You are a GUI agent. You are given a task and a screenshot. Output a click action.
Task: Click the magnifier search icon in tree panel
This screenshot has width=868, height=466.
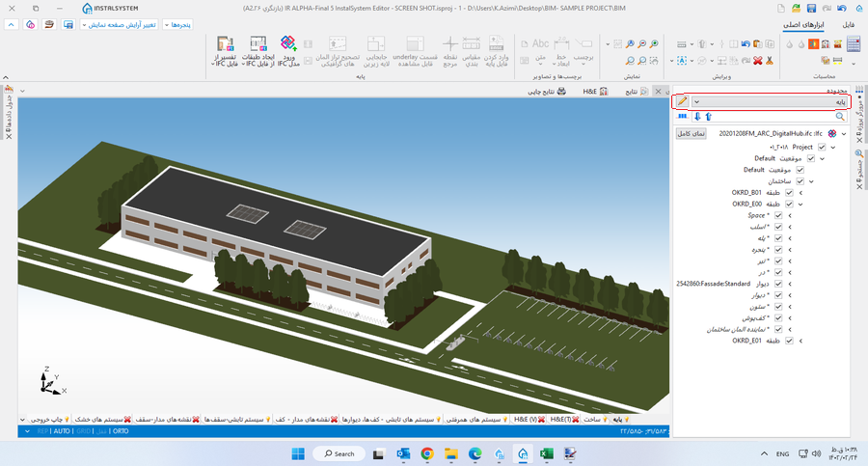(839, 116)
